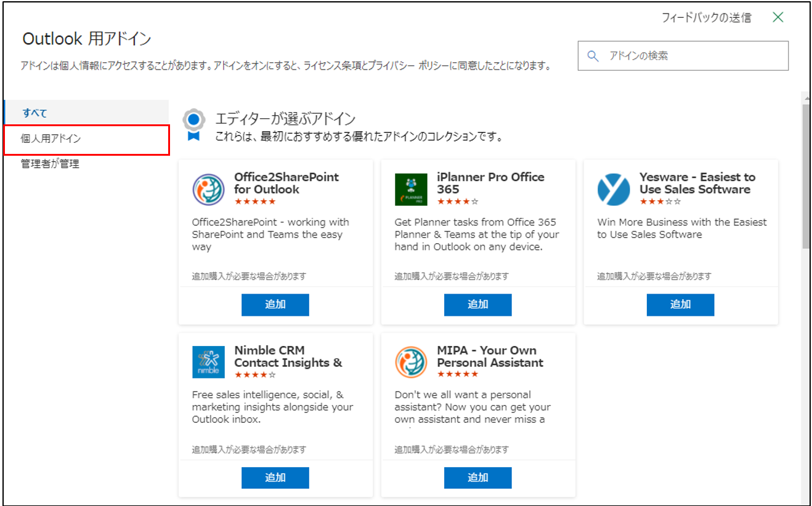Click the iPlanner Pro Office 365 app icon
812x506 pixels.
pos(411,190)
